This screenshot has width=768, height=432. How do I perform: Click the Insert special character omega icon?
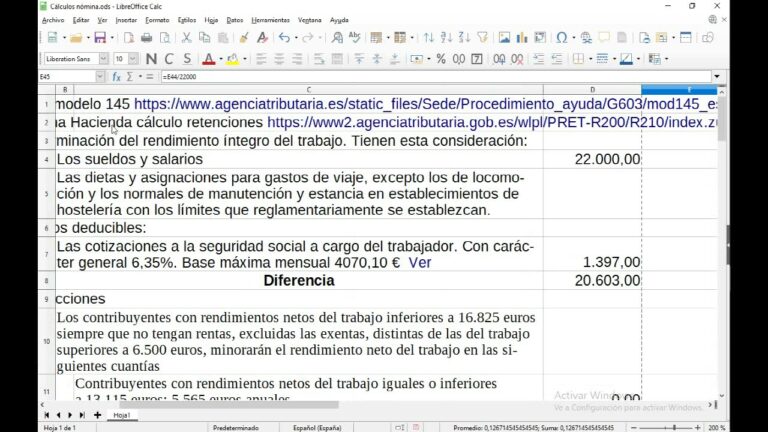click(562, 38)
